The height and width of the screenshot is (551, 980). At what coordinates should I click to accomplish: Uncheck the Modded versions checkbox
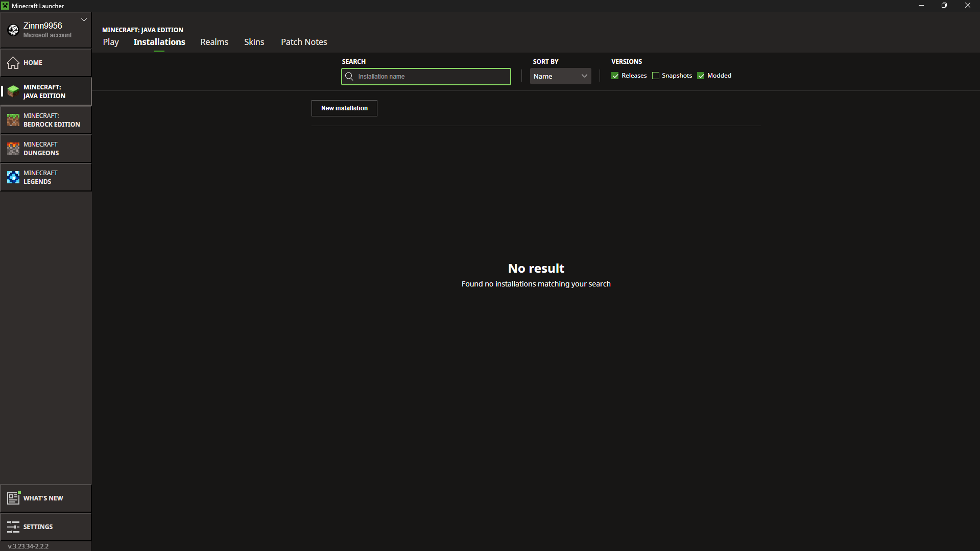(x=701, y=76)
